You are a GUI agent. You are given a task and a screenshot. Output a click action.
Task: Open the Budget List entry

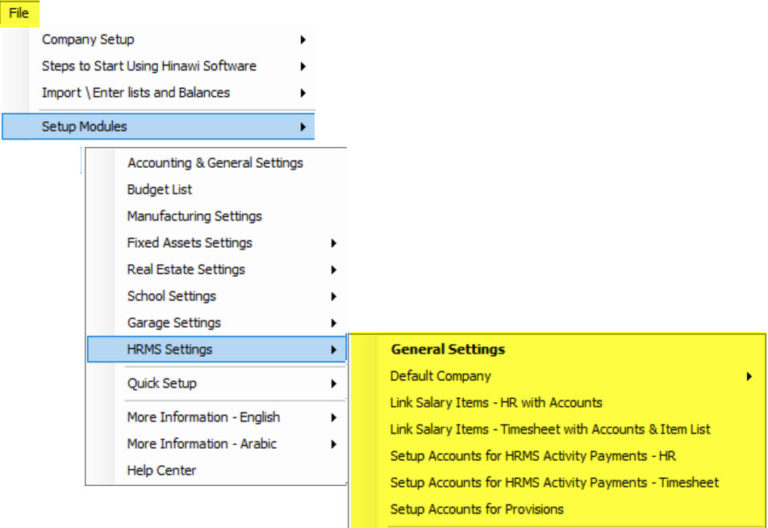160,189
